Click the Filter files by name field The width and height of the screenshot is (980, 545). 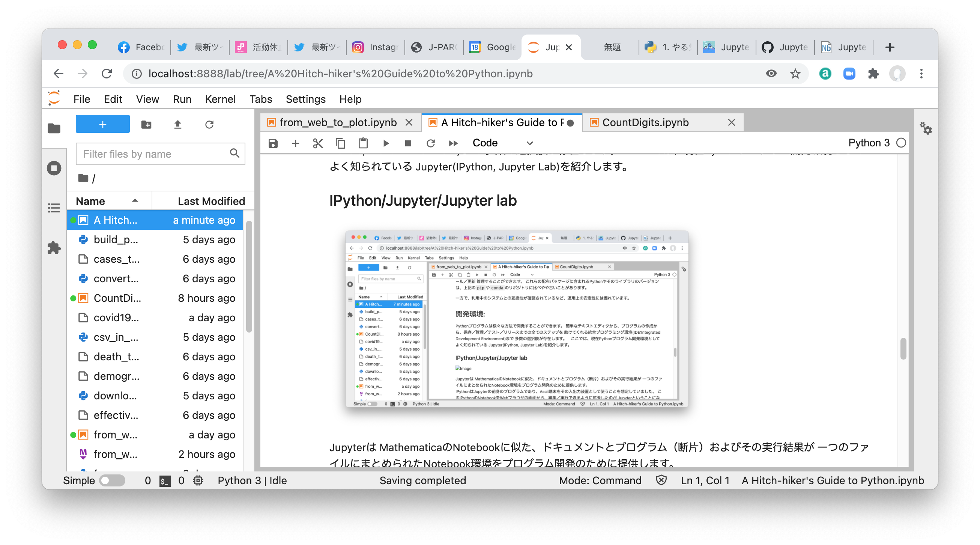pyautogui.click(x=160, y=154)
